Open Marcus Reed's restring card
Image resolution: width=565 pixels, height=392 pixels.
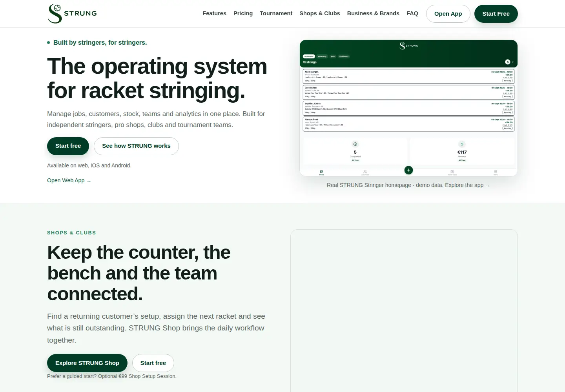pos(408,124)
